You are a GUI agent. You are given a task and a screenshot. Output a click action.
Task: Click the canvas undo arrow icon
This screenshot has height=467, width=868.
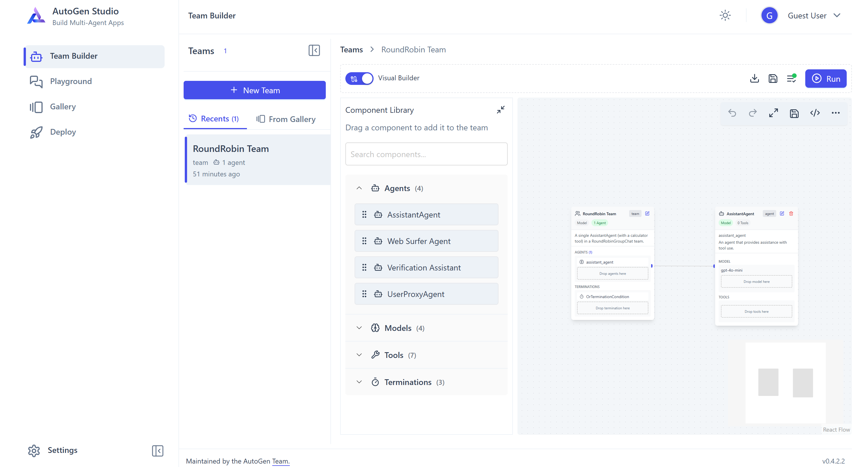pyautogui.click(x=732, y=113)
